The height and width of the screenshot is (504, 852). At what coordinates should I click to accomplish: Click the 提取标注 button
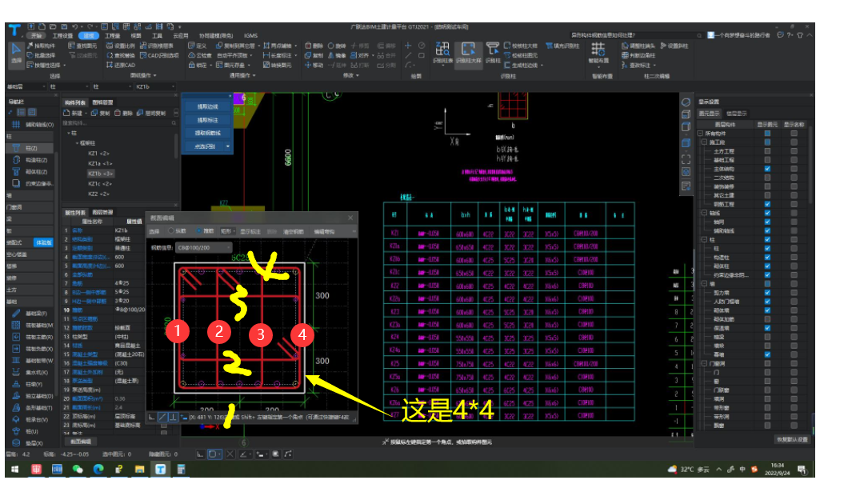coord(207,120)
